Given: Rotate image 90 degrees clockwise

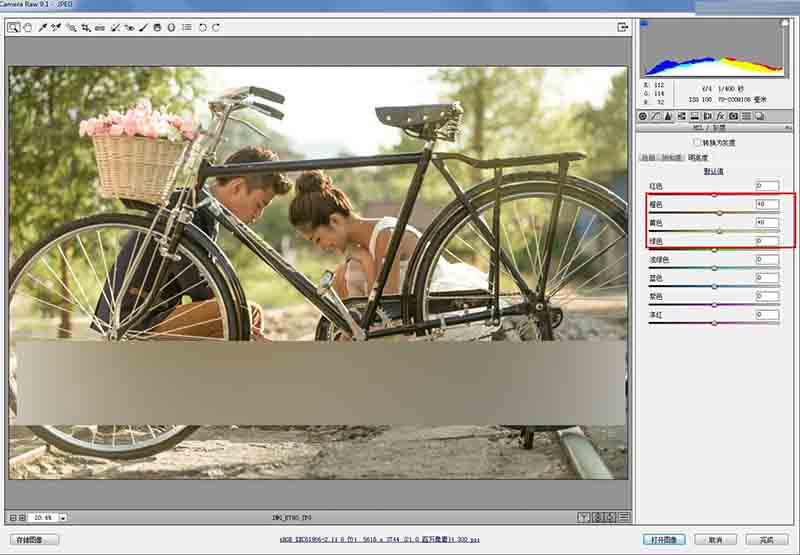Looking at the screenshot, I should (216, 28).
